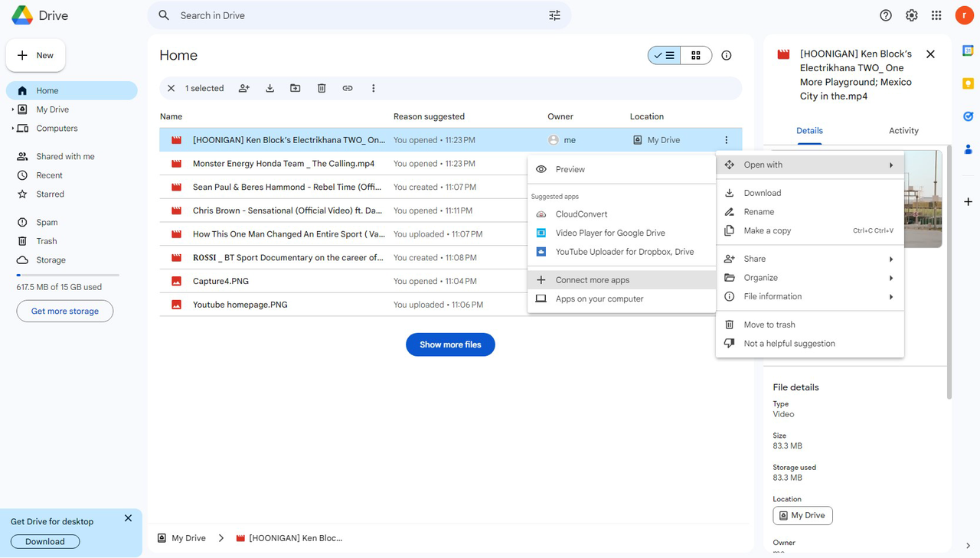Open advanced search filter options
980x558 pixels.
(554, 15)
